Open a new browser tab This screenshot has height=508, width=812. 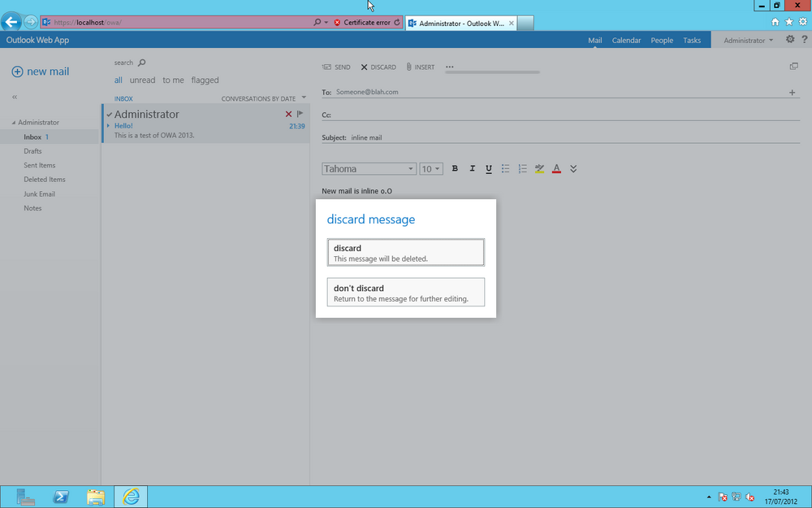click(525, 23)
